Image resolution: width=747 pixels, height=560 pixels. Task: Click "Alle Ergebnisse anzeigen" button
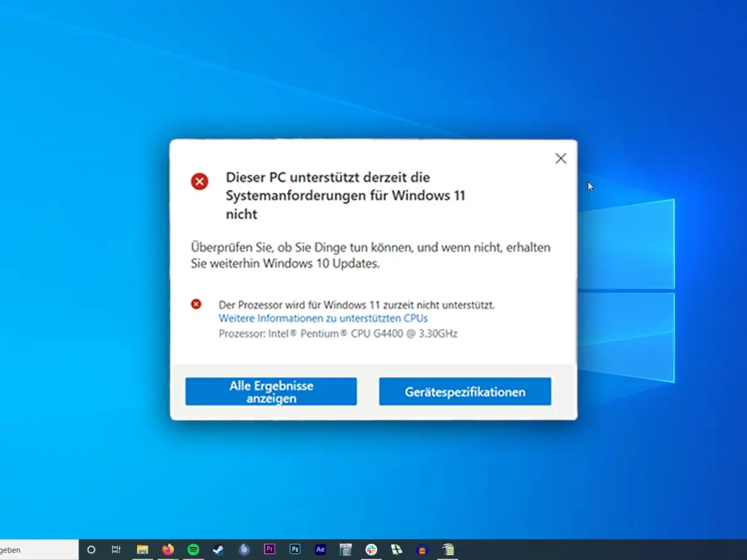271,392
